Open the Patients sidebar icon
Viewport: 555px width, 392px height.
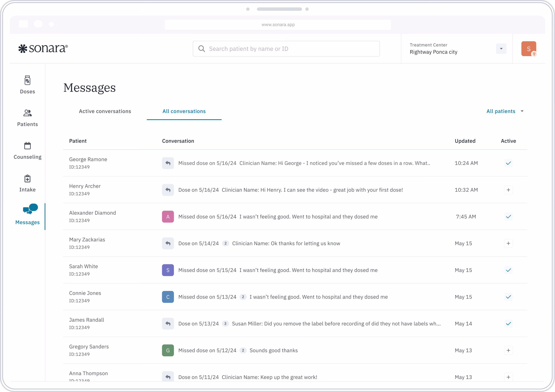pyautogui.click(x=27, y=113)
